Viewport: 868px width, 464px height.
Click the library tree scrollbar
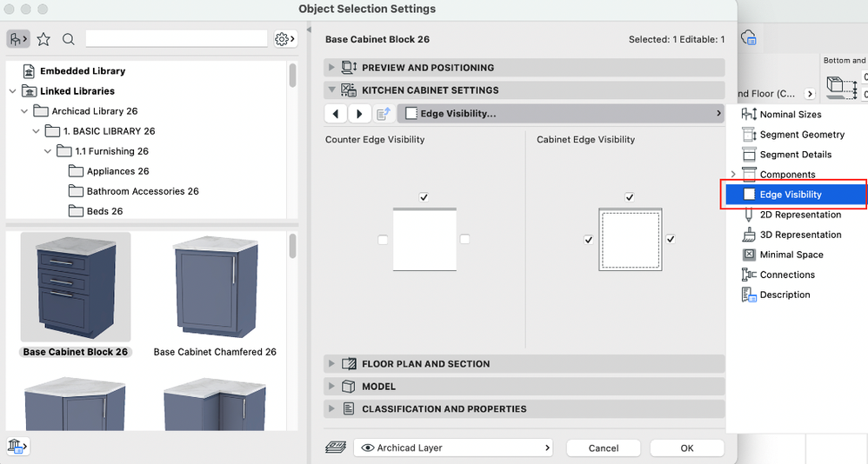click(292, 76)
